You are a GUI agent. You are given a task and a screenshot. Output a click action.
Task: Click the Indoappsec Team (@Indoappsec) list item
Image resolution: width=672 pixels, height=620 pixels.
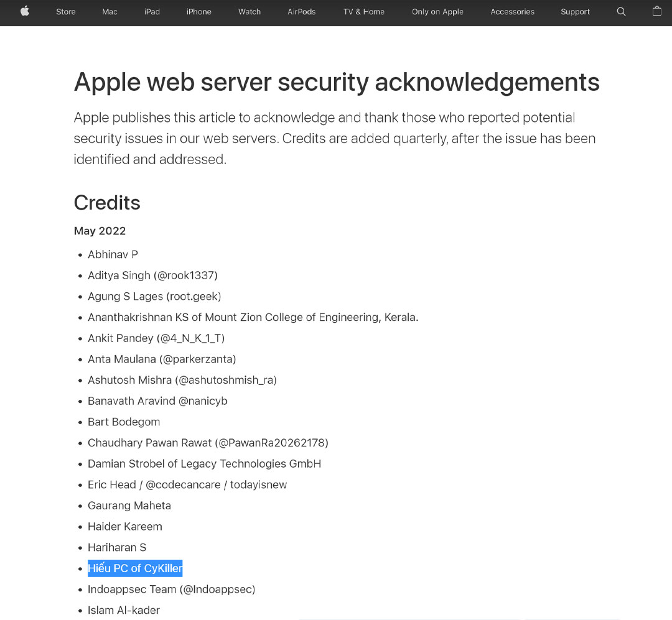[172, 590]
